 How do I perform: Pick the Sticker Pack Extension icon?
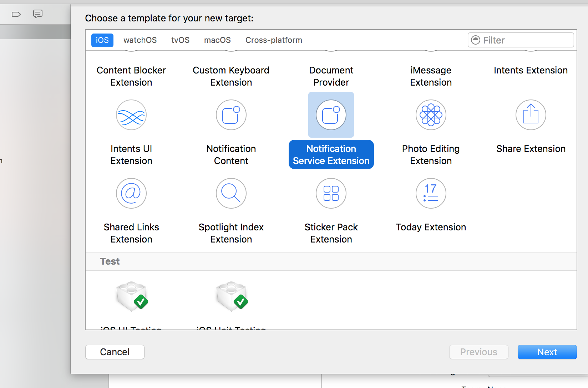(x=331, y=194)
